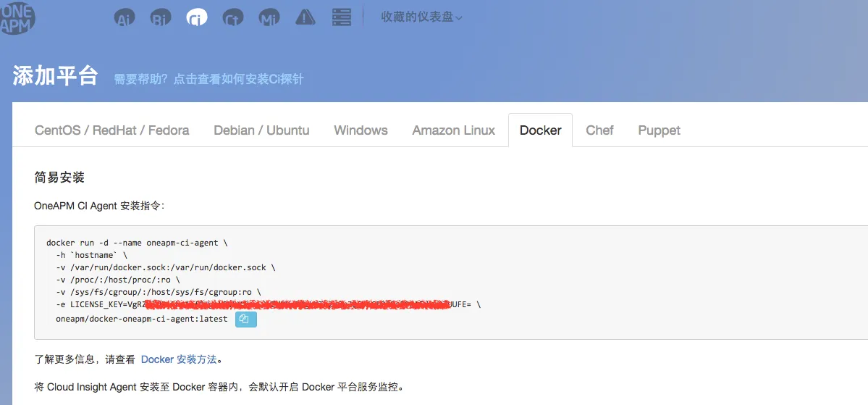Click the '-h `hostname`' command line
The image size is (868, 405).
91,256
